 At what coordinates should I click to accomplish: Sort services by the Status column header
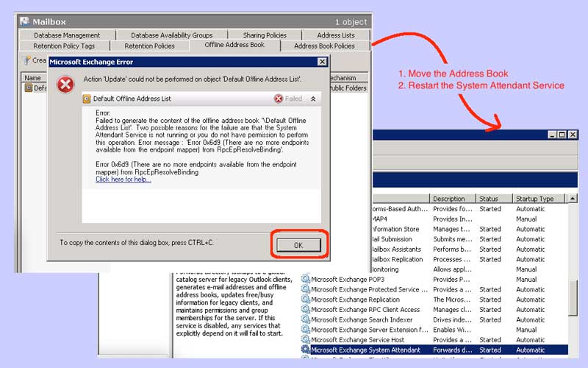tap(494, 199)
